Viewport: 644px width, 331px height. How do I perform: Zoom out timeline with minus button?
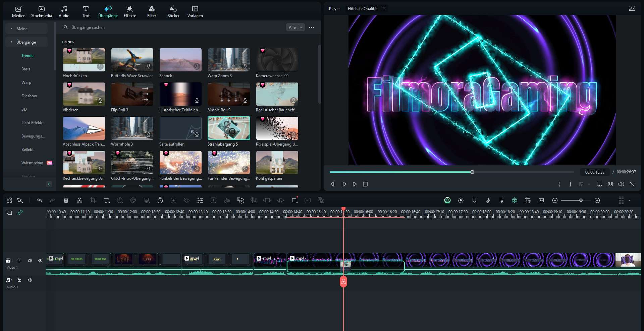click(555, 200)
